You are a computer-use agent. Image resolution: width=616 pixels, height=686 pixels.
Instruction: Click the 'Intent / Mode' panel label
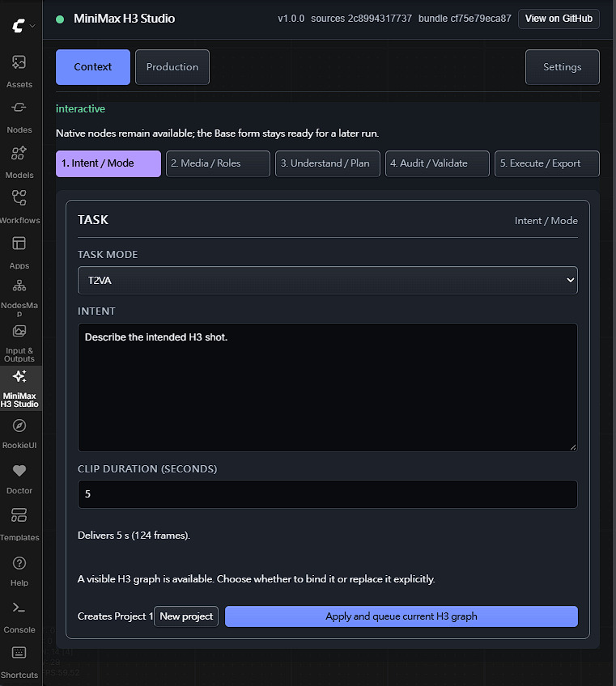[x=546, y=221]
